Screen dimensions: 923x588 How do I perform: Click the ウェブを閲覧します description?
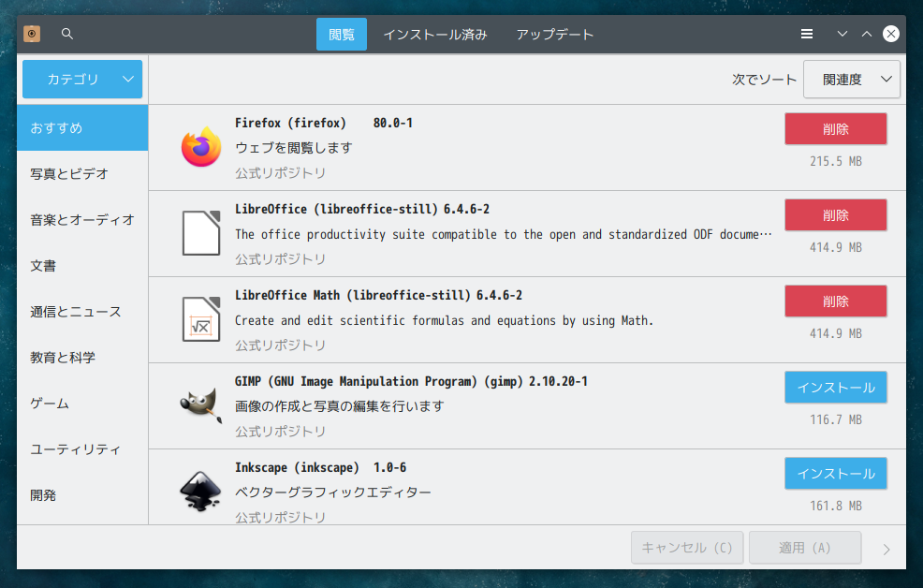point(294,148)
